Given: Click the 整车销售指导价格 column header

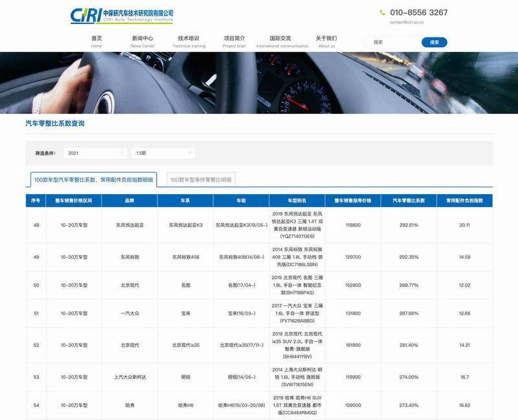Looking at the screenshot, I should pyautogui.click(x=353, y=201).
